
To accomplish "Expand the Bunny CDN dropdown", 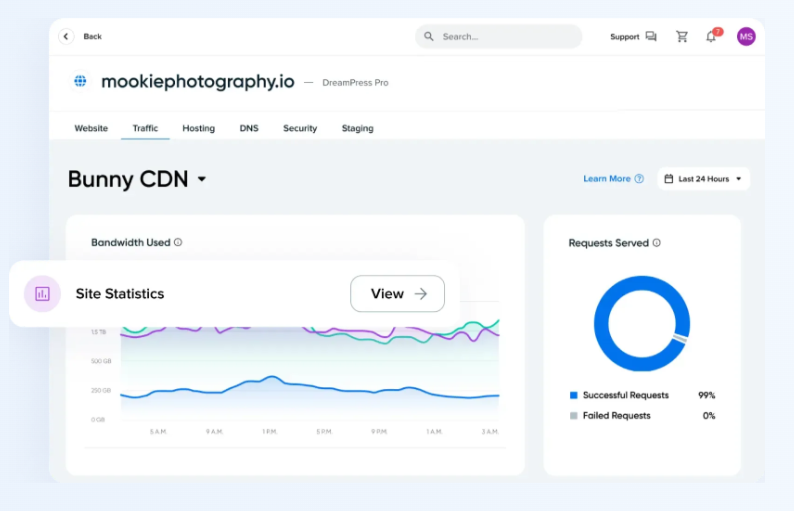I will (x=201, y=180).
